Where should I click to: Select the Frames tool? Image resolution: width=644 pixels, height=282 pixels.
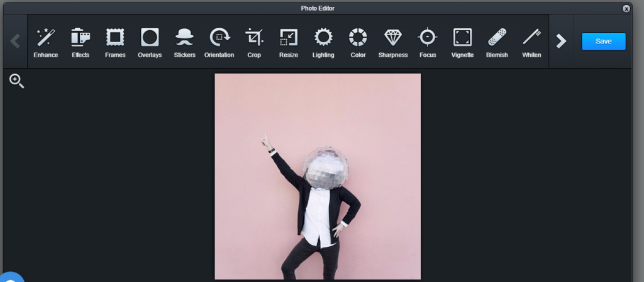(115, 42)
